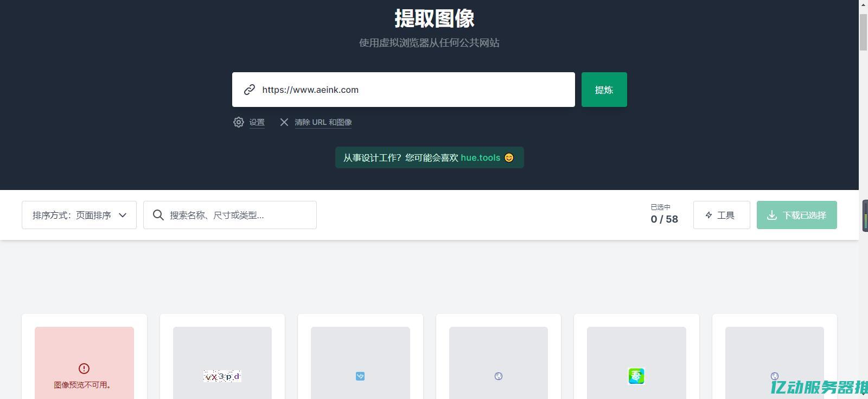Click the lightning bolt tools icon
The width and height of the screenshot is (868, 399).
coord(709,215)
